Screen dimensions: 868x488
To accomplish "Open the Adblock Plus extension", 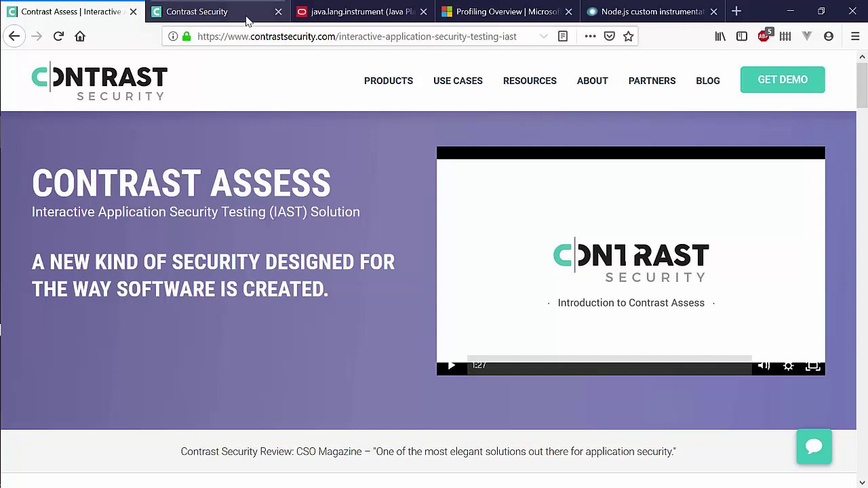I will [x=764, y=36].
